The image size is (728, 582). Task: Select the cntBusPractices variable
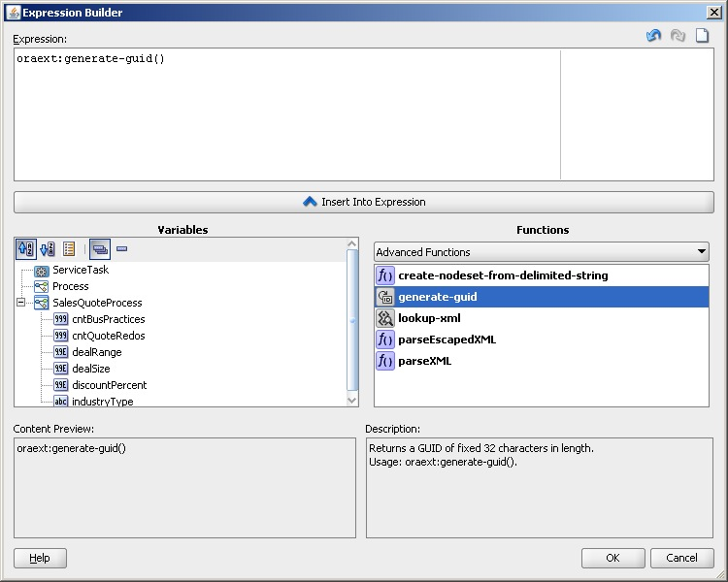[x=108, y=319]
